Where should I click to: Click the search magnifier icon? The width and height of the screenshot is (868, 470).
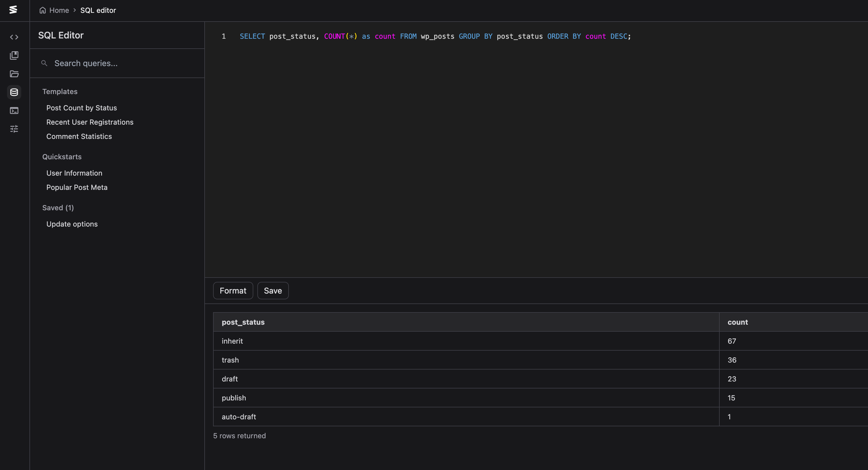[44, 63]
